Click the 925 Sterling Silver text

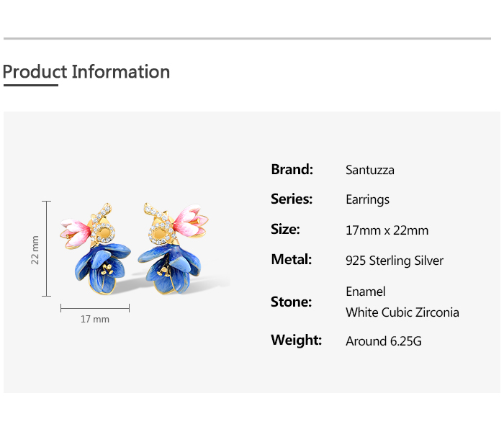(395, 261)
